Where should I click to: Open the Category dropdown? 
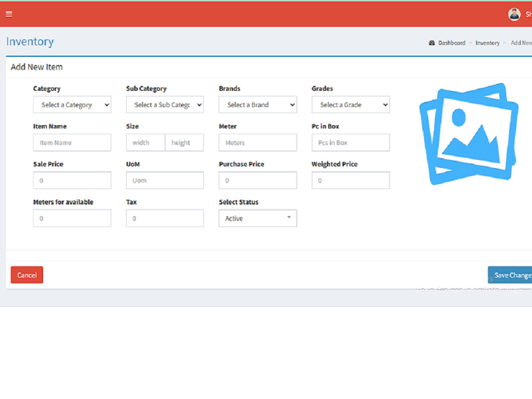click(72, 105)
